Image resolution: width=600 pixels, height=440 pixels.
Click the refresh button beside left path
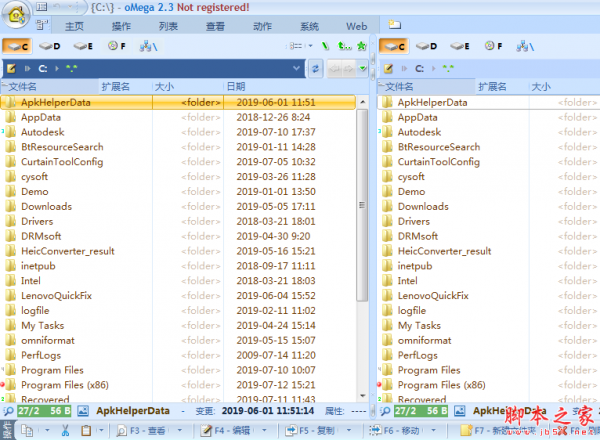point(315,69)
